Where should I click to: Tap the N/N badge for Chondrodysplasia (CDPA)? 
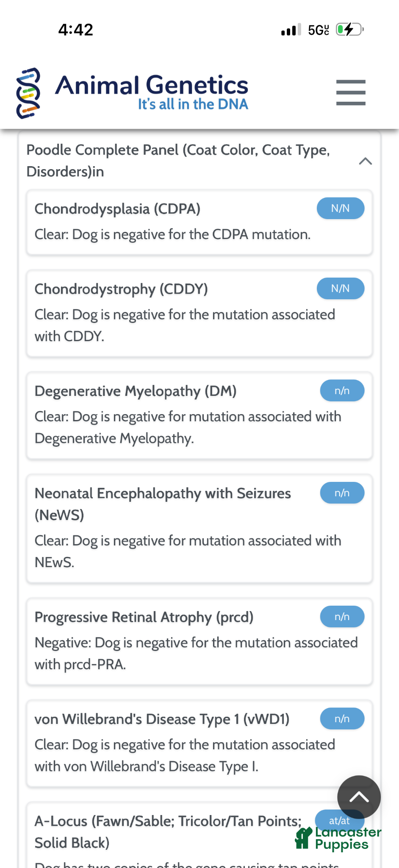[341, 209]
